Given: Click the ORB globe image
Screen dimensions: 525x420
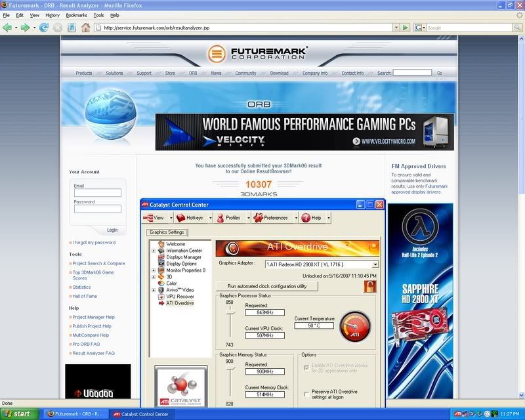Looking at the screenshot, I should (110, 114).
